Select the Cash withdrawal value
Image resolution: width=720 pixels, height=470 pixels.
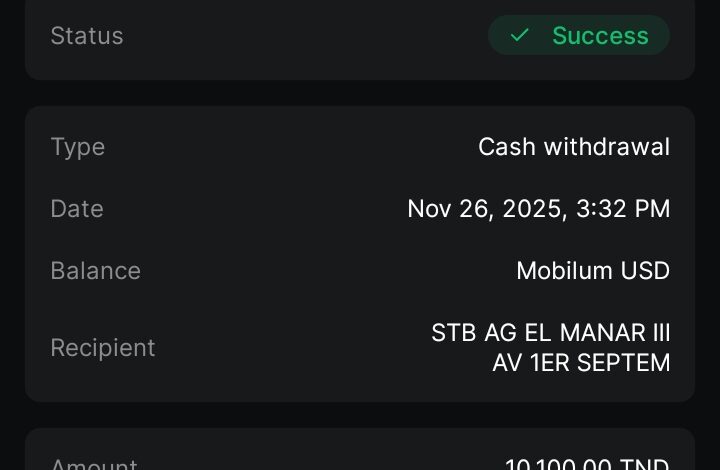coord(574,147)
